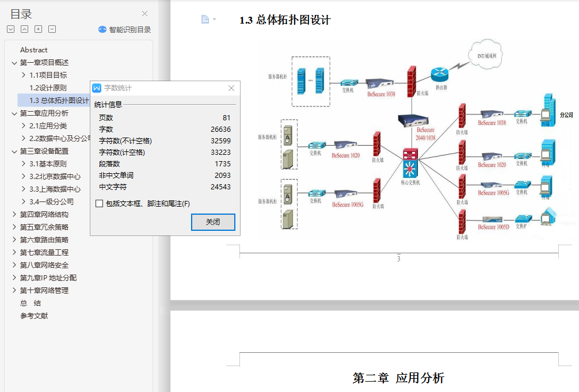
Task: Click the 中文字符 value 24543
Action: point(220,187)
